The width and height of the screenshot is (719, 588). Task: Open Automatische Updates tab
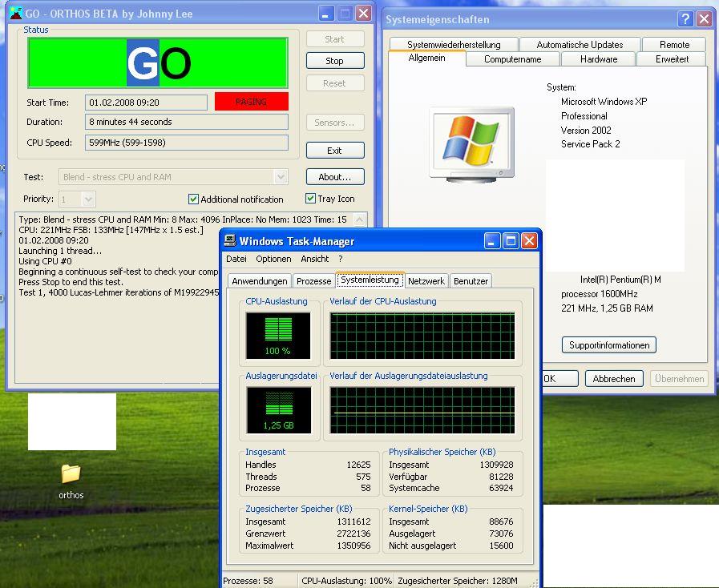click(x=580, y=44)
